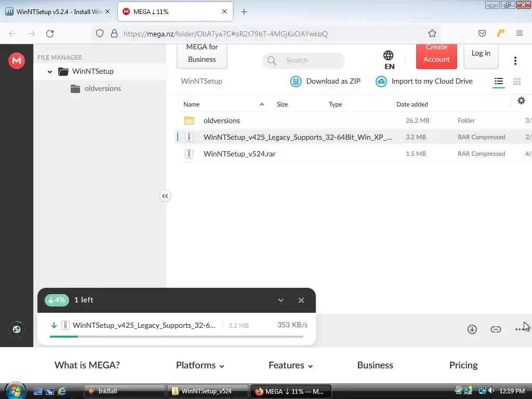Expand the Features footer menu
Screen dimensions: 532x399
[291, 365]
